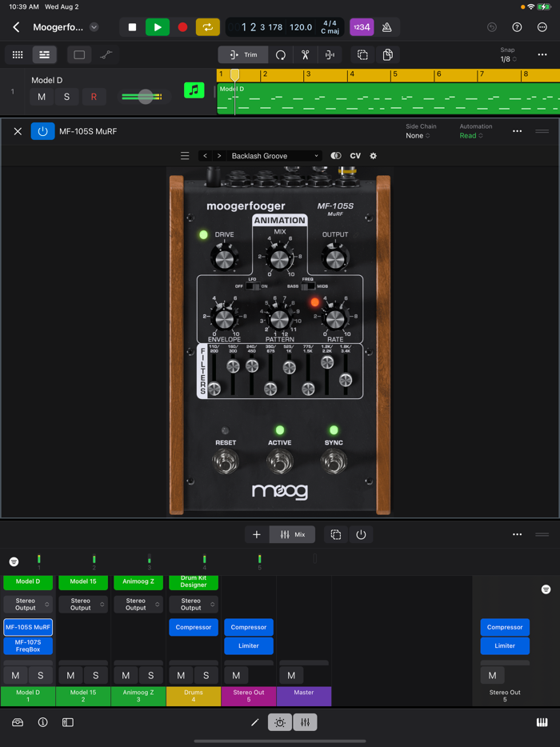Screen dimensions: 560x747
Task: Open tracks area more options ellipsis
Action: point(542,55)
